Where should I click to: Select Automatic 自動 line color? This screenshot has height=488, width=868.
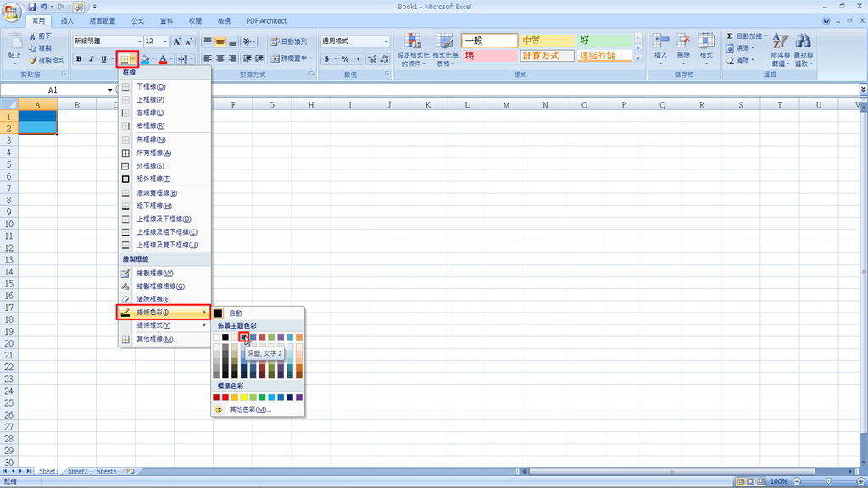pyautogui.click(x=258, y=313)
